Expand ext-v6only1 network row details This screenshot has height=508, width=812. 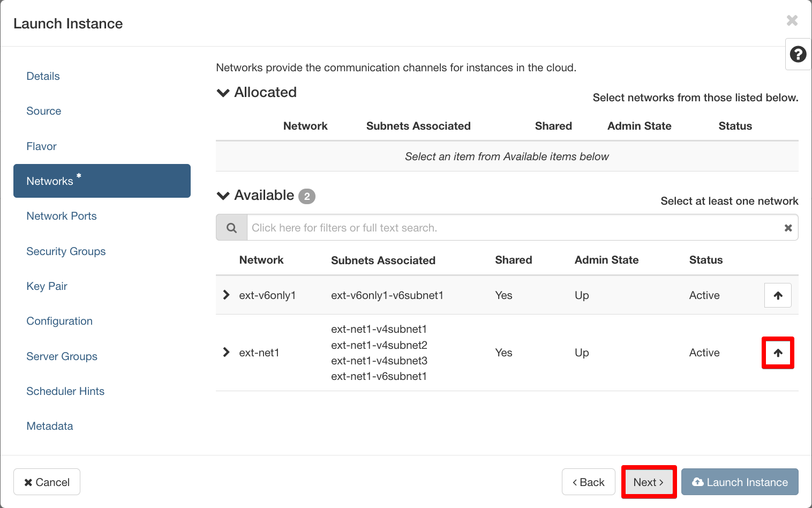[226, 295]
